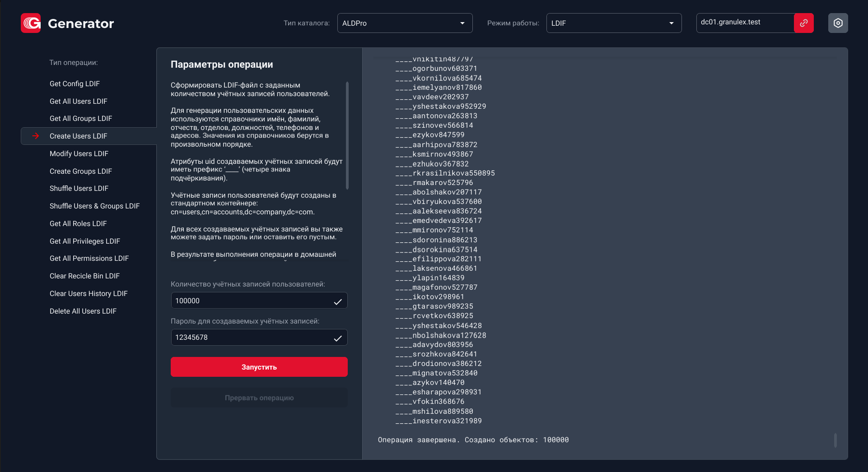This screenshot has width=868, height=472.
Task: Select Get All Users LDIF operation
Action: pyautogui.click(x=79, y=101)
